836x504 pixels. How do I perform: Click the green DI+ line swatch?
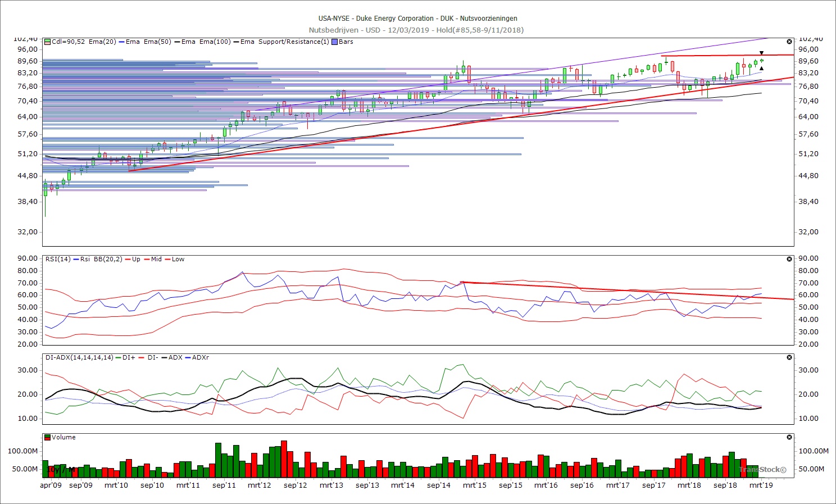tap(118, 357)
